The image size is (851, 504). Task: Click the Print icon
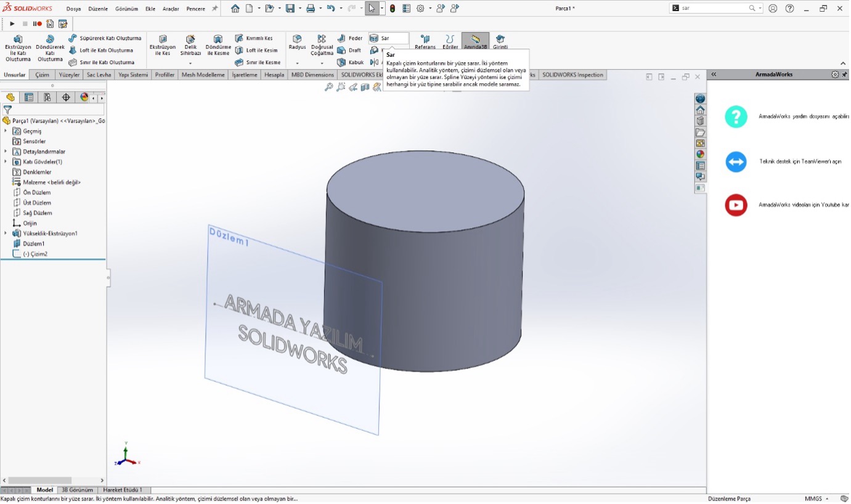311,9
